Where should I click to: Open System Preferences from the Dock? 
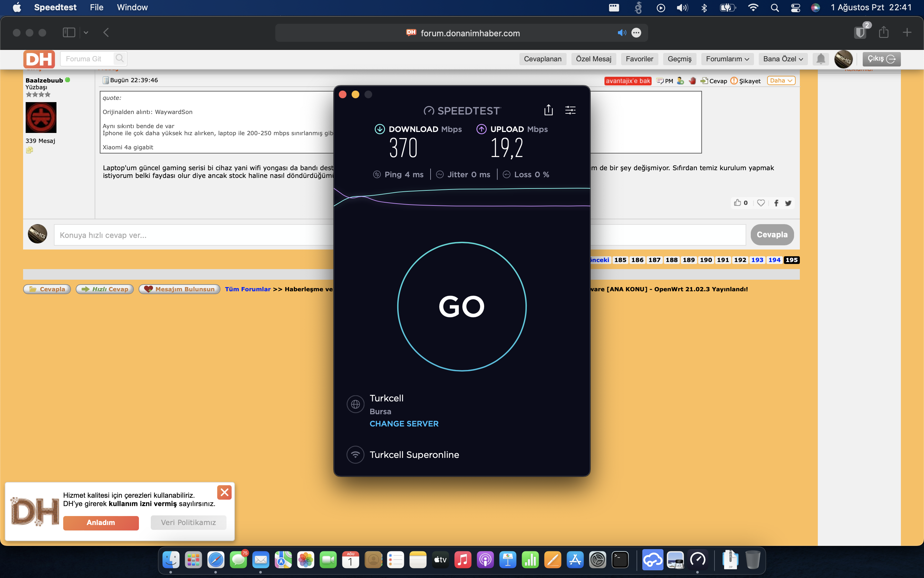click(597, 560)
